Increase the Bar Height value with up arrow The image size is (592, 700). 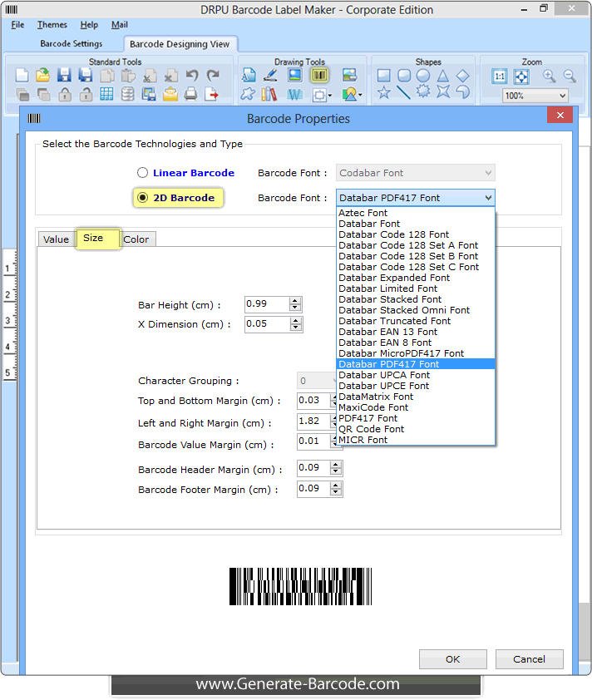(x=295, y=301)
